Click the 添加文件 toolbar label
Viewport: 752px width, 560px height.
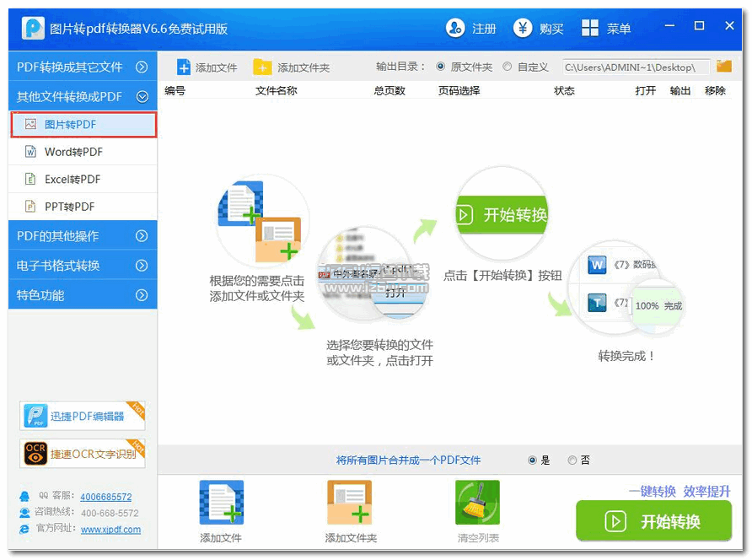coord(217,67)
